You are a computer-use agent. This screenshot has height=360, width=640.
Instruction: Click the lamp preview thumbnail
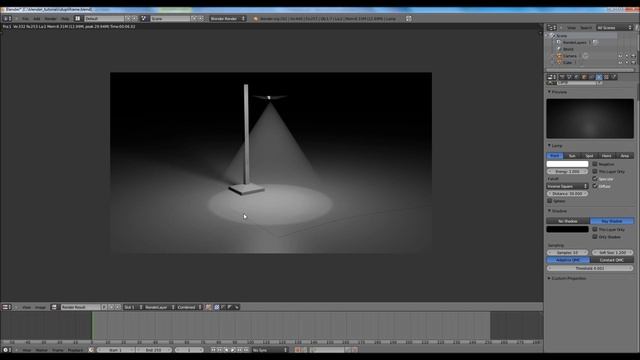pos(590,118)
